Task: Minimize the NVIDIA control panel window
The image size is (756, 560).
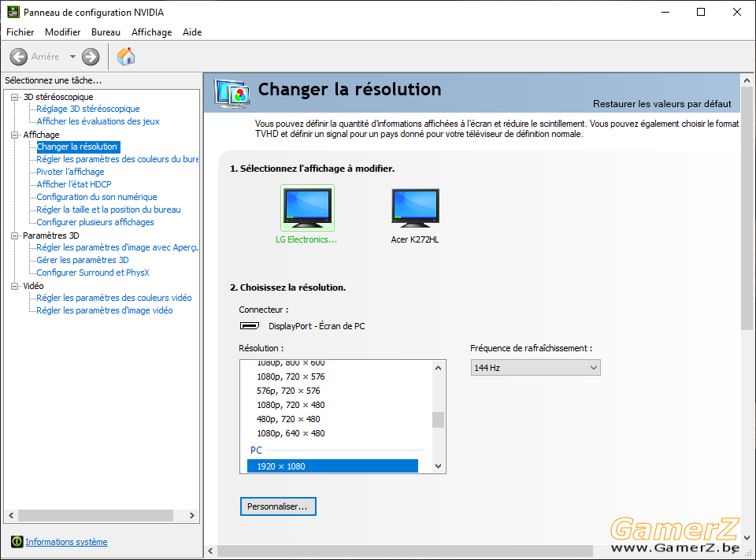Action: tap(666, 12)
